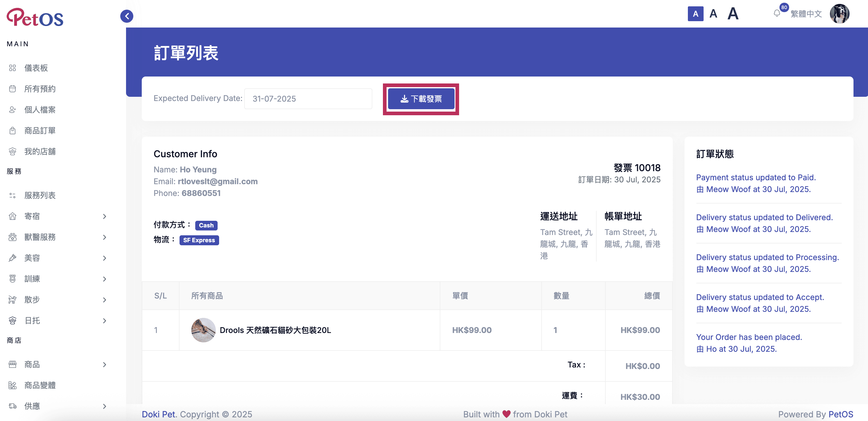
Task: Go to 所有預約 page
Action: point(40,89)
